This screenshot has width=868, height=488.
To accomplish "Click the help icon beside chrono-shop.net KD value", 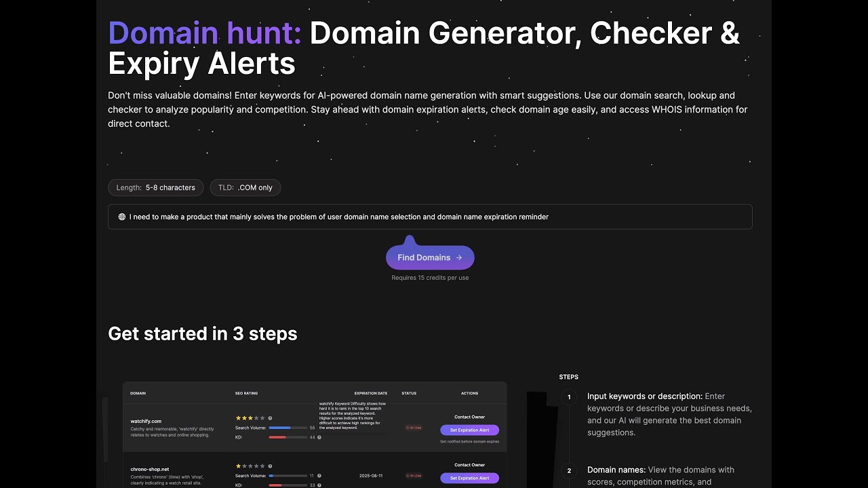I will 319,485.
